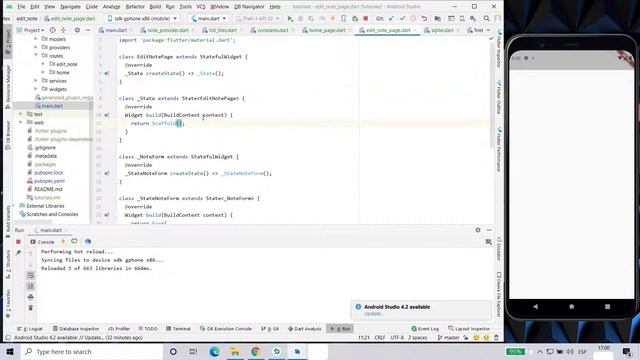This screenshot has height=360, width=640.
Task: Expand the providers folder
Action: (x=36, y=47)
